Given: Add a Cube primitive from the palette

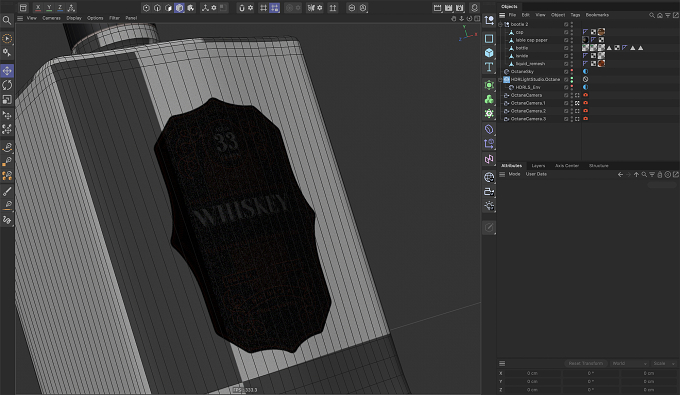Looking at the screenshot, I should 489,53.
